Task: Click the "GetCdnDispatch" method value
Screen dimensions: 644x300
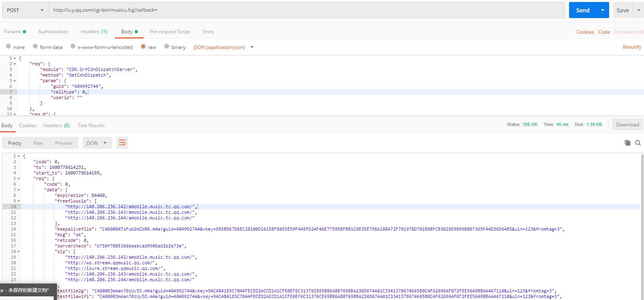Action: [87, 75]
